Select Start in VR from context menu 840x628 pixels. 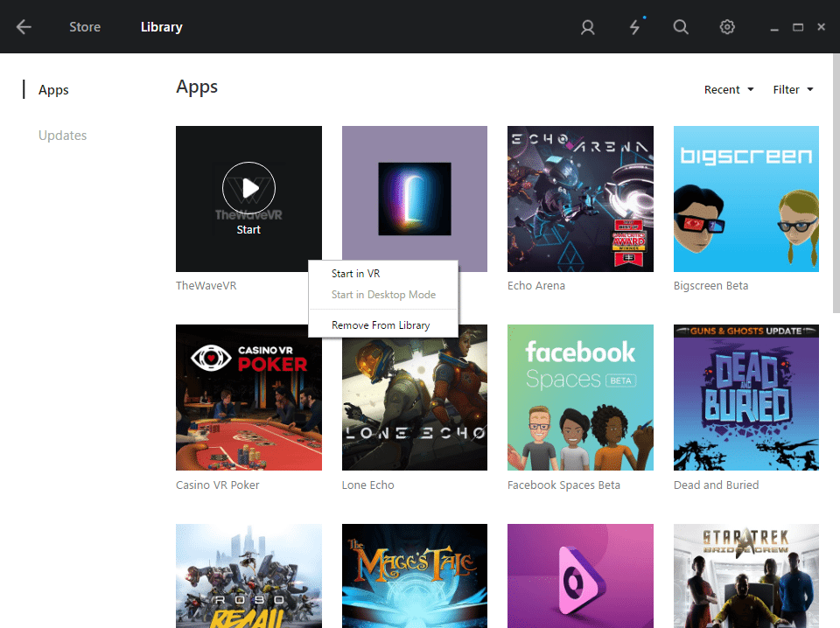click(355, 274)
